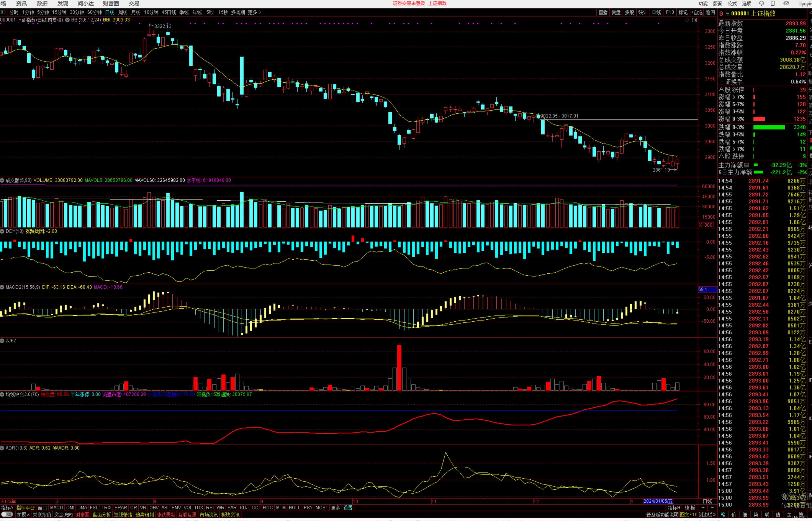Open the 模板 template selector
This screenshot has height=521, width=812.
[x=690, y=508]
